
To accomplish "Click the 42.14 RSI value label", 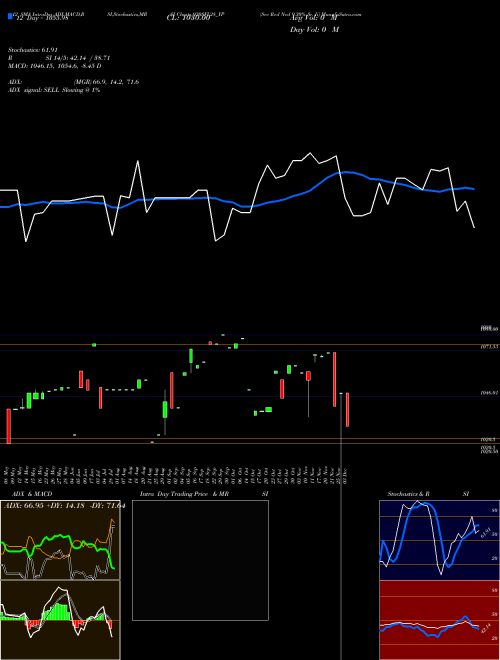I will tap(485, 628).
